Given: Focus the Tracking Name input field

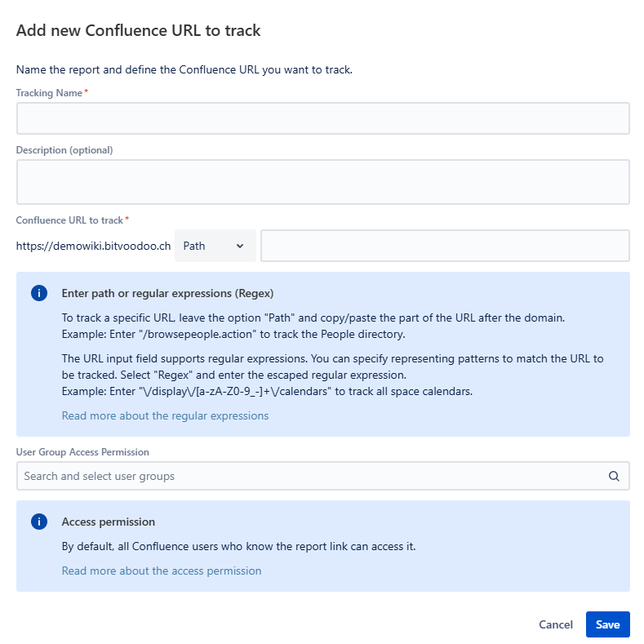Looking at the screenshot, I should [322, 118].
